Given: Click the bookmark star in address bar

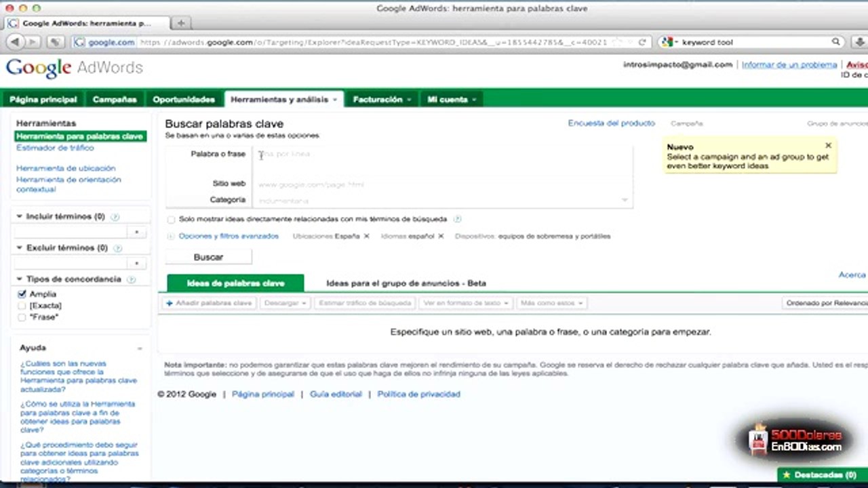Looking at the screenshot, I should click(616, 42).
